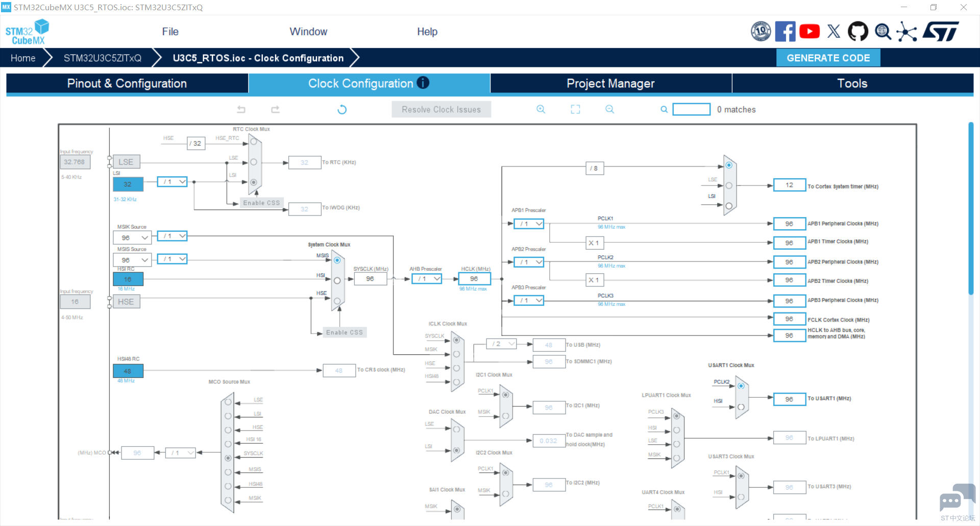The image size is (980, 526).
Task: Click the LSE input frequency field
Action: 75,162
